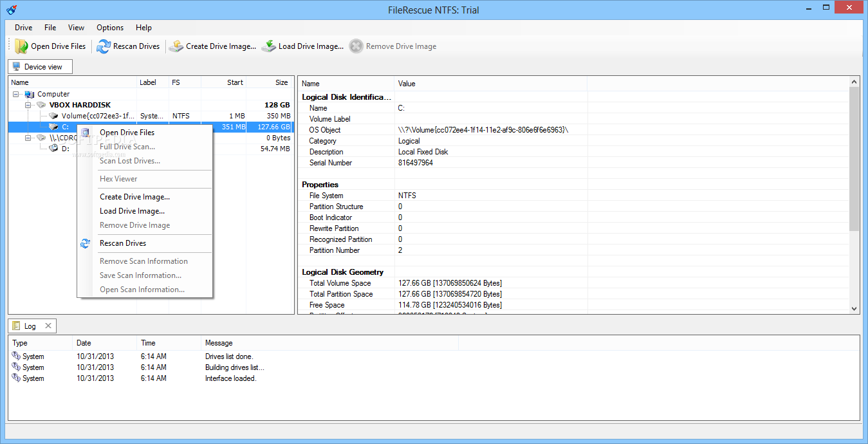This screenshot has height=444, width=868.
Task: Click the D: disc drive icon
Action: (x=54, y=149)
